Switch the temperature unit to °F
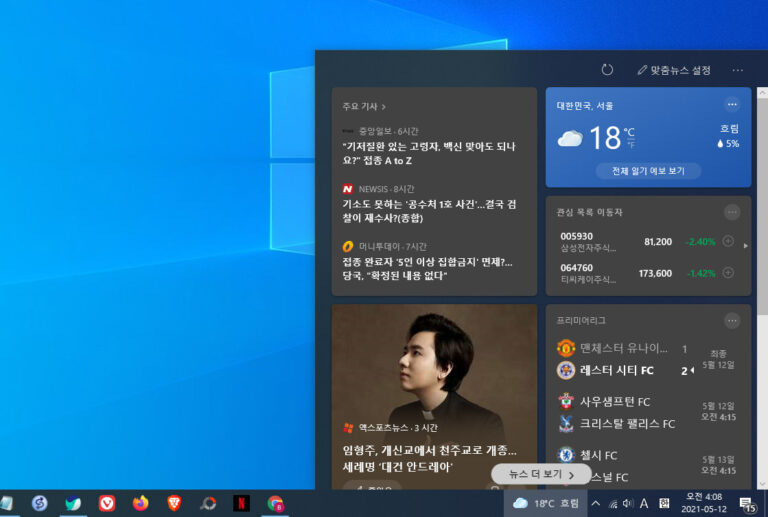 click(631, 144)
